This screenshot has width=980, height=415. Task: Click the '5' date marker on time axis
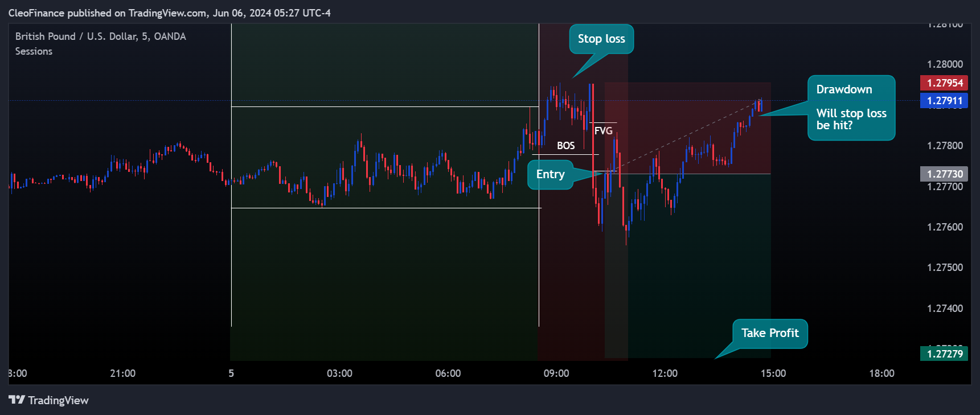tap(231, 373)
